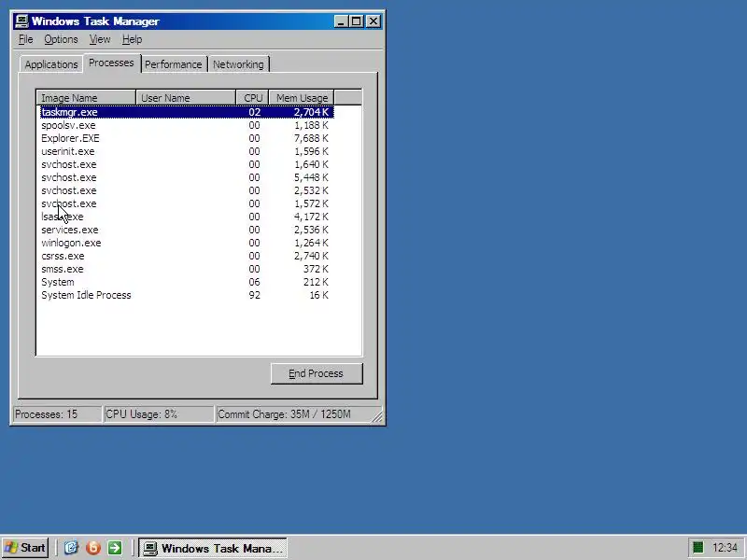The width and height of the screenshot is (747, 560).
Task: Click the Processes: 15 status field
Action: (x=58, y=414)
